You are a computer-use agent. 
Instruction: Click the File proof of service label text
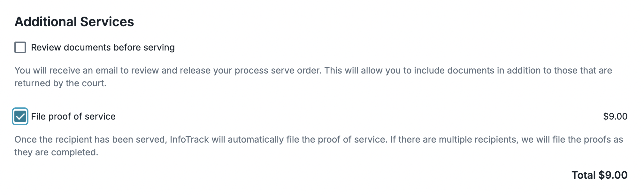pos(73,116)
